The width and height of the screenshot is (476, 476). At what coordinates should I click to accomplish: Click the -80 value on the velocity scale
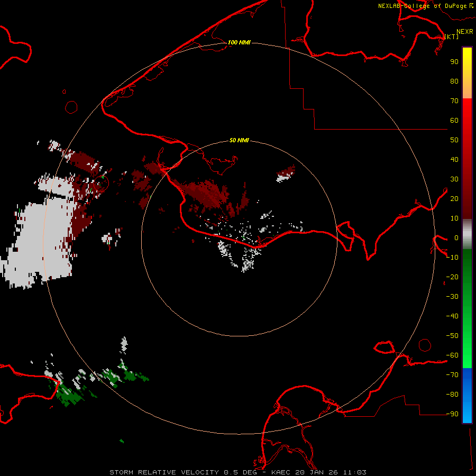[x=452, y=395]
